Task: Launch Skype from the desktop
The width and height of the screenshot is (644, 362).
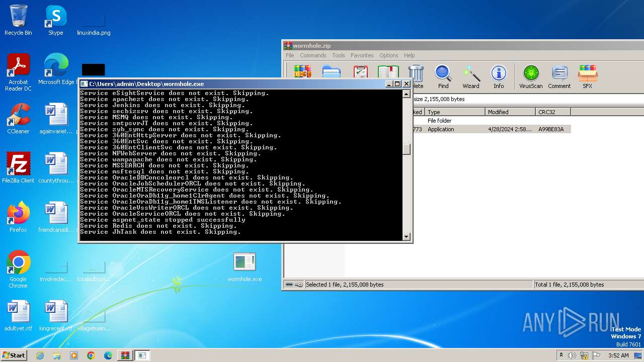Action: click(56, 20)
